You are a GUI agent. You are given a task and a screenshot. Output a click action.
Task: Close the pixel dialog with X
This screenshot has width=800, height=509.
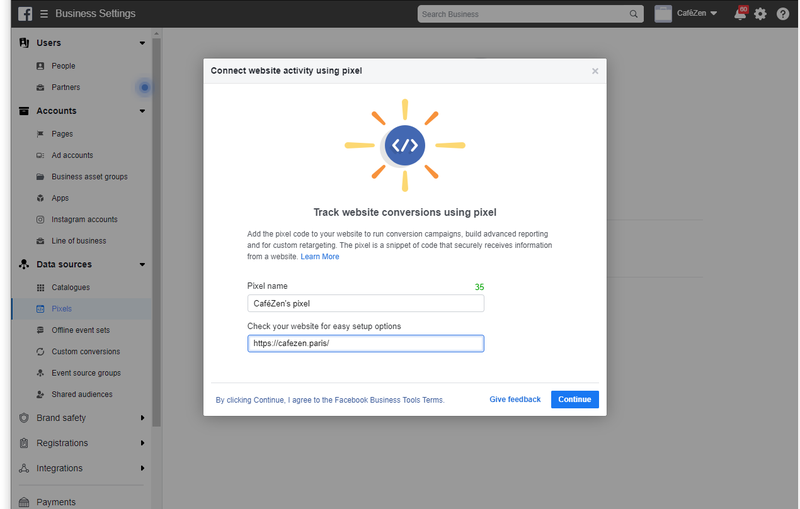(595, 71)
